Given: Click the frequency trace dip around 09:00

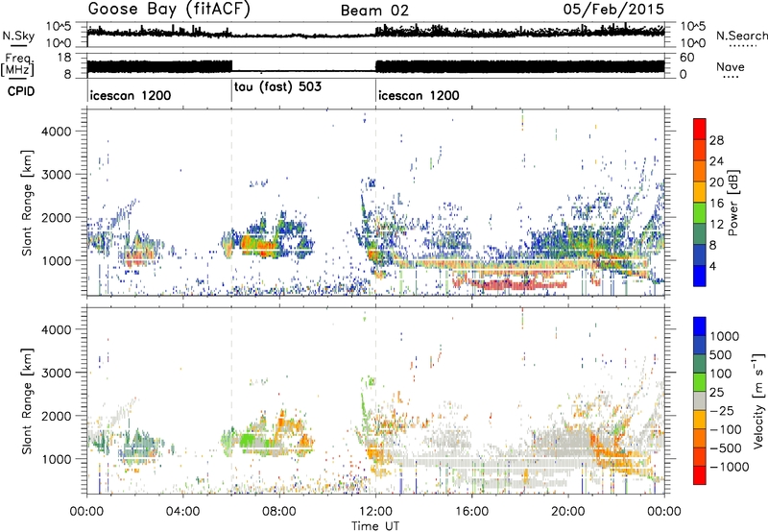Looking at the screenshot, I should pos(303,71).
